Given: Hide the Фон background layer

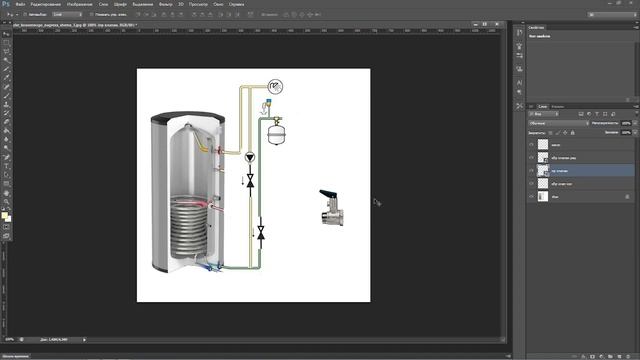Looking at the screenshot, I should [531, 197].
